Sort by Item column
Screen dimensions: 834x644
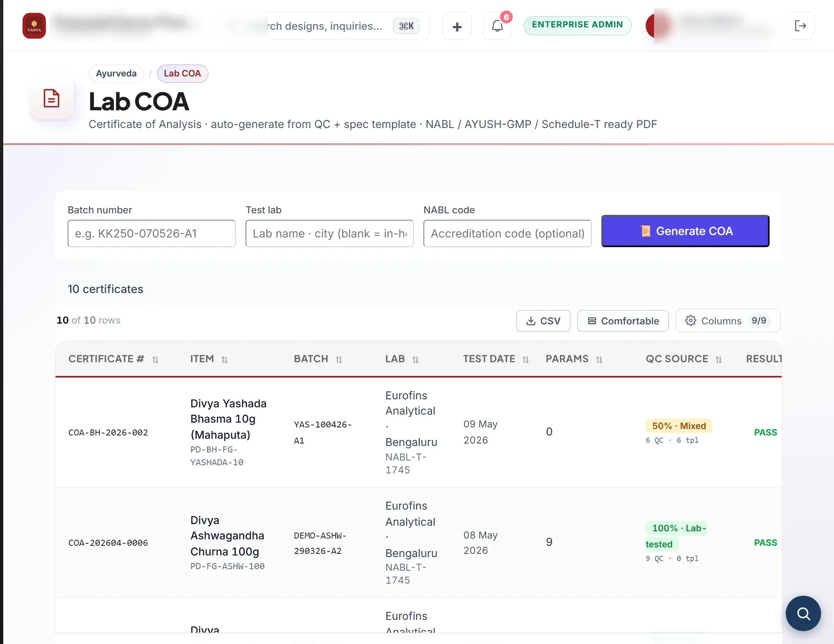click(x=224, y=360)
